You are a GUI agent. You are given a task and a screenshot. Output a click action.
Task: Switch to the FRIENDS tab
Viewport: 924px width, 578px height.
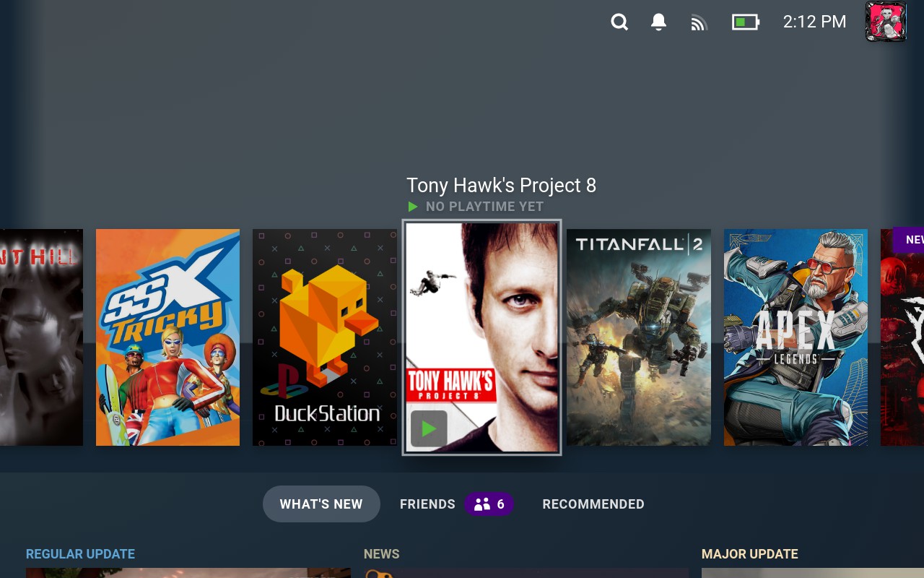(427, 504)
